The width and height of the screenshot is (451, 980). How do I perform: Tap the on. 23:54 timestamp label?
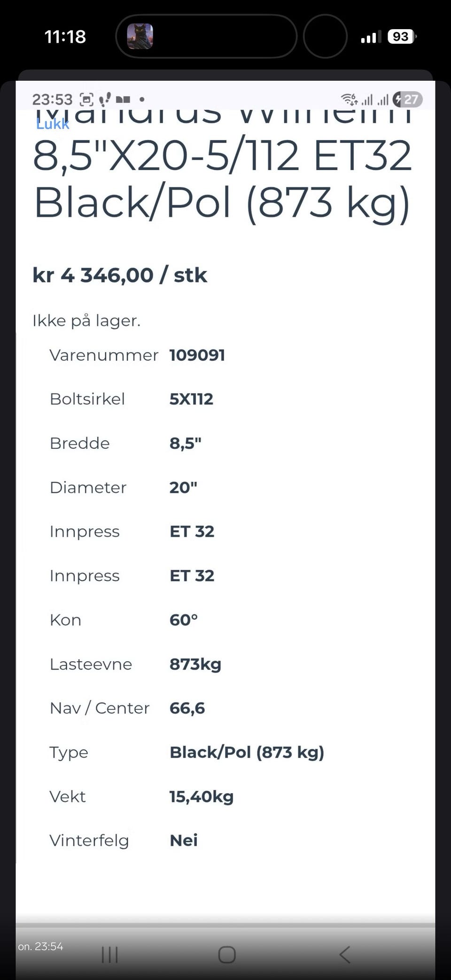tap(40, 947)
